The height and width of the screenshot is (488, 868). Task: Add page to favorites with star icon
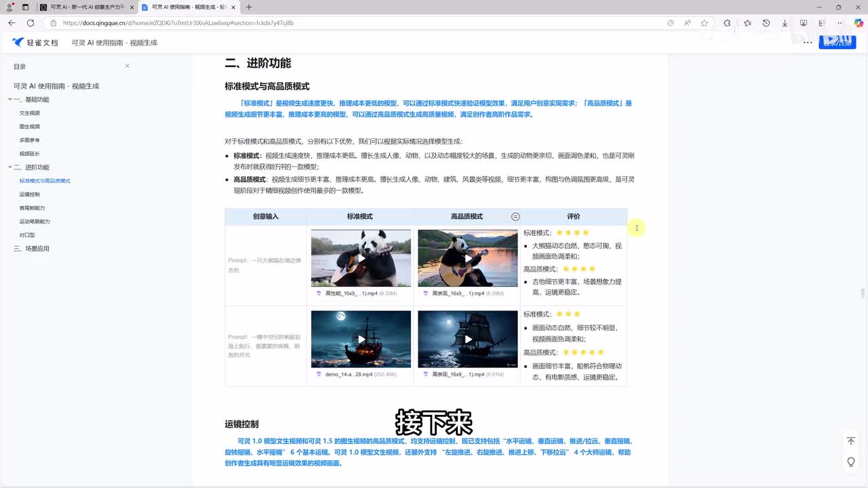tap(705, 22)
